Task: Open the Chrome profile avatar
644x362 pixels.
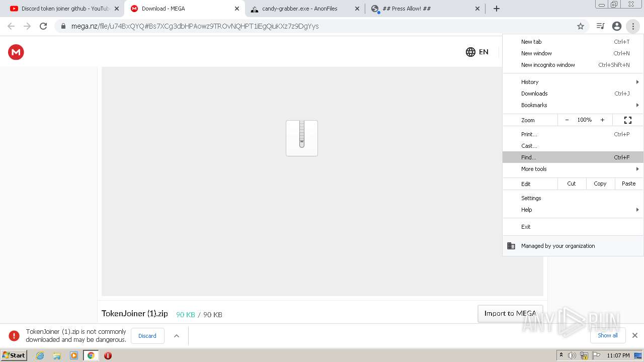Action: coord(617,26)
